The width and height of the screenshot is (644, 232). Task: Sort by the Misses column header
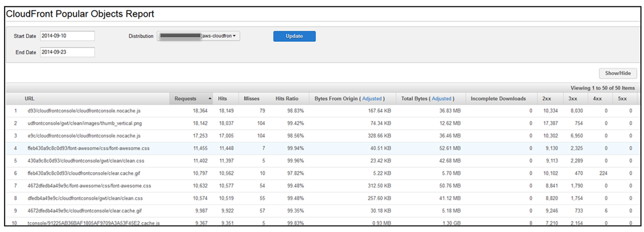point(251,99)
